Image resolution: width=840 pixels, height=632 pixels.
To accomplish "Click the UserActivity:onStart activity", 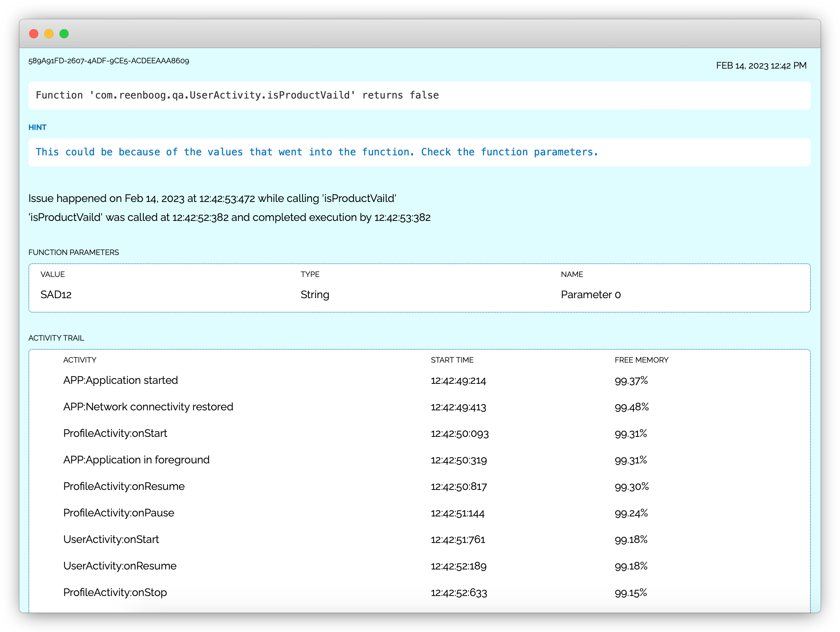I will [111, 540].
